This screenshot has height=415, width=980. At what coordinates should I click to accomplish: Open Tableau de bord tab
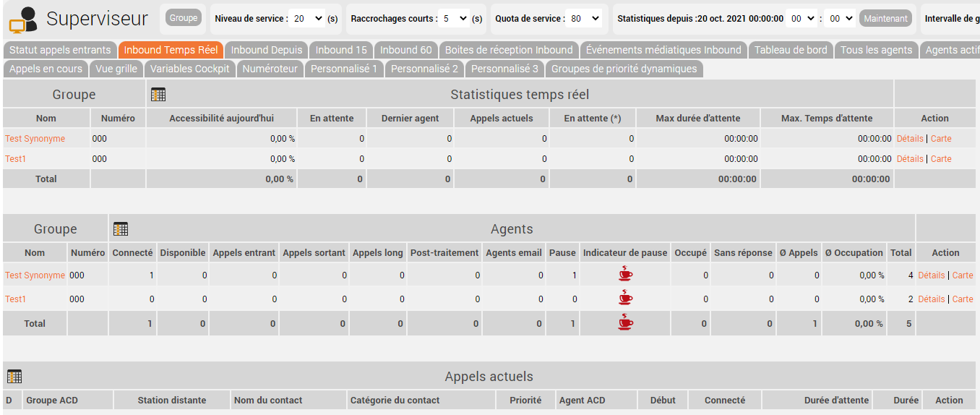[x=791, y=50]
